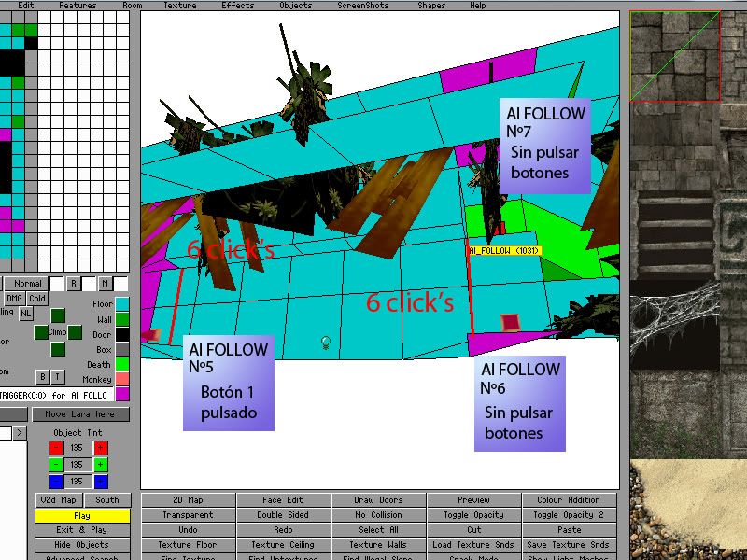Click the red tint plus button
Image resolution: width=747 pixels, height=560 pixels.
[101, 448]
